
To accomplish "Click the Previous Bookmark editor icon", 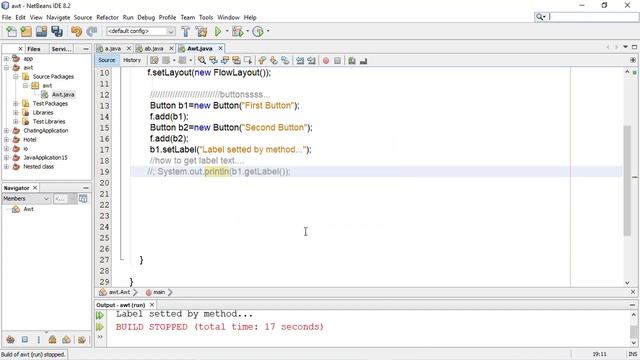I will [262, 60].
